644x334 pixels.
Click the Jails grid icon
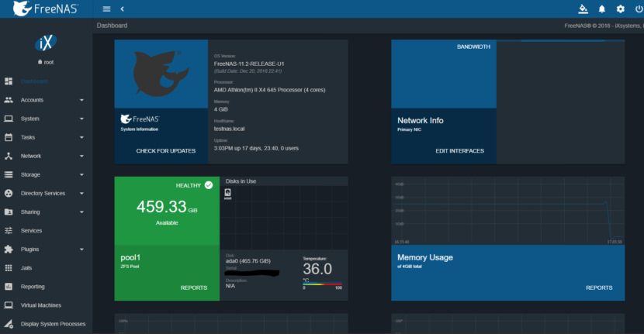pos(9,268)
